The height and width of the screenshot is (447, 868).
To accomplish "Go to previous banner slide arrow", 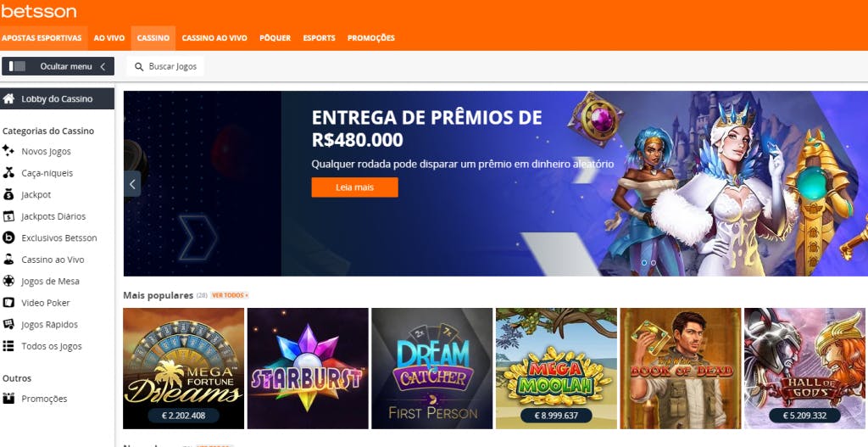I will (x=132, y=184).
